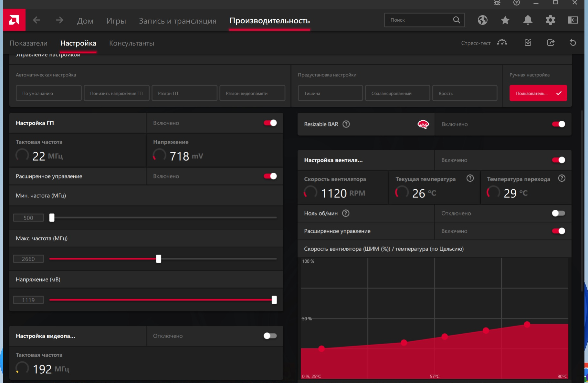Open the Дом tab
The image size is (588, 383).
click(85, 21)
